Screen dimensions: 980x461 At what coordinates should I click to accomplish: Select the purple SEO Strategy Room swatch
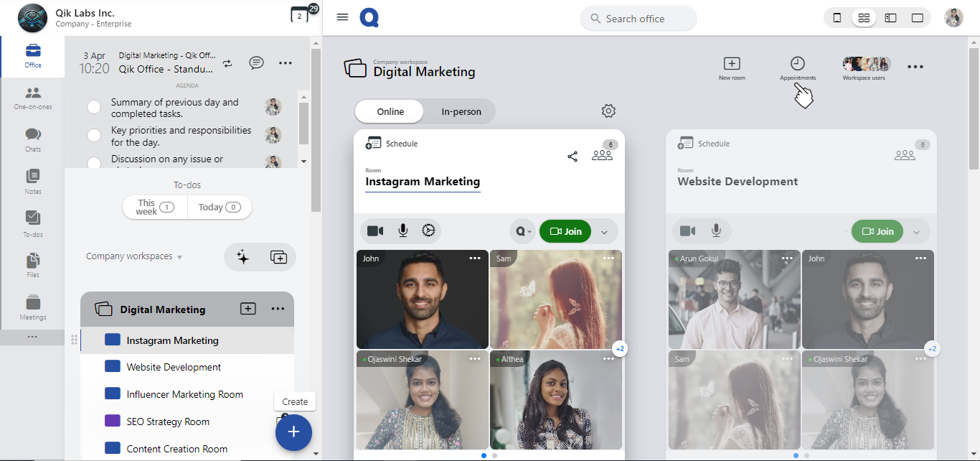pyautogui.click(x=113, y=422)
